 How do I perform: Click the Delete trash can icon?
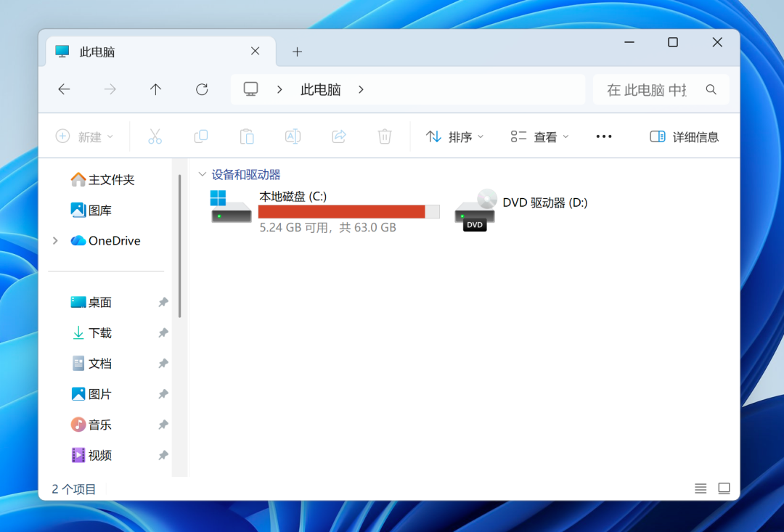(x=385, y=136)
